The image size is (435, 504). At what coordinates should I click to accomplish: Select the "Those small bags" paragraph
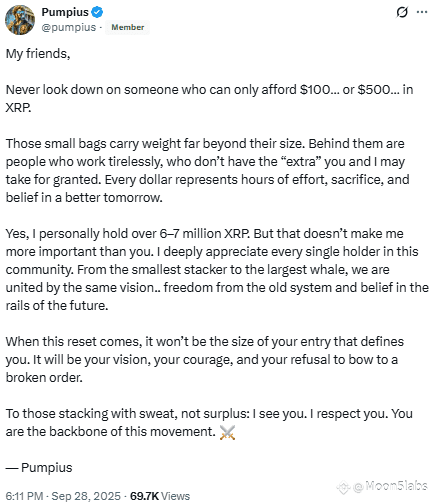pyautogui.click(x=207, y=170)
